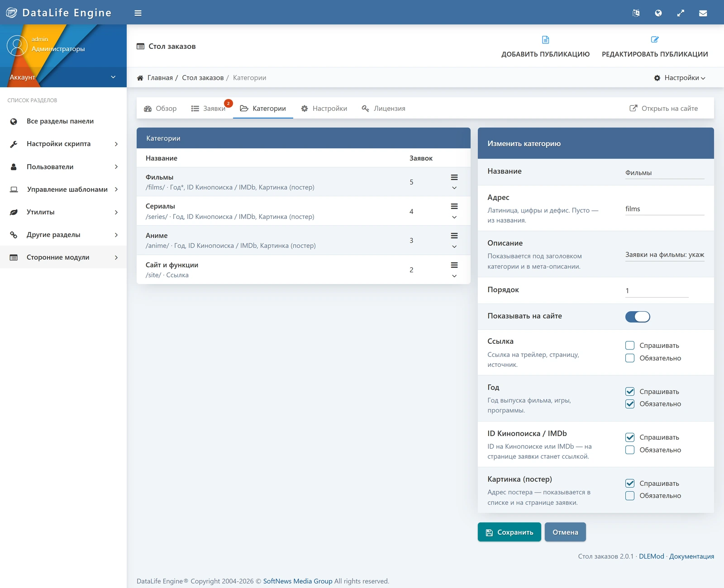Click the wrench icon Настройки скрипта
Screen dimensions: 724x588
[x=14, y=144]
